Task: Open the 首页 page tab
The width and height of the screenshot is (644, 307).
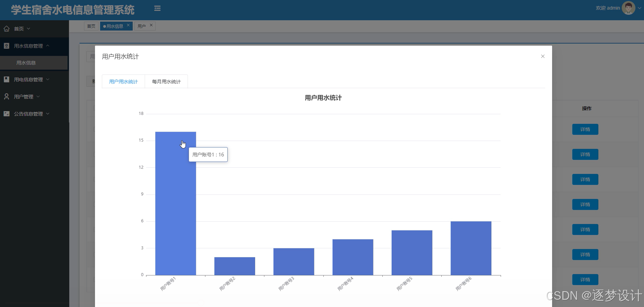Action: [x=91, y=26]
